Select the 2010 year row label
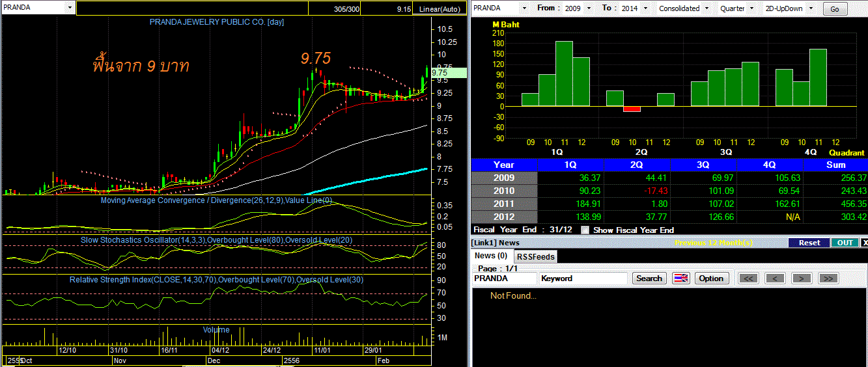This screenshot has height=367, width=868. (x=504, y=191)
